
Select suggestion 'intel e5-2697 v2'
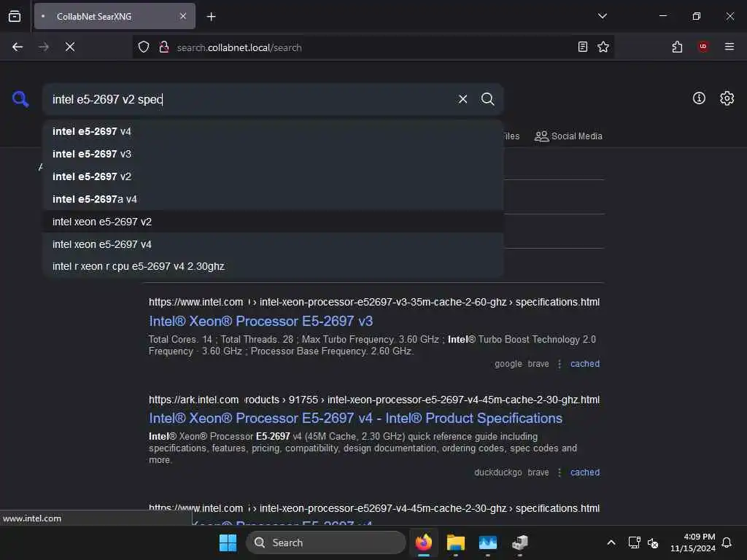[273, 176]
